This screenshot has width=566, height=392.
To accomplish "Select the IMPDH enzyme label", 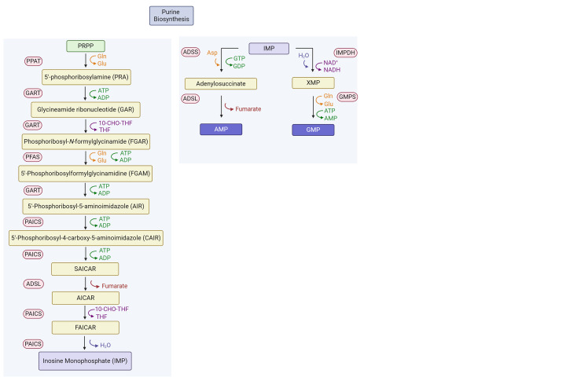I will [x=346, y=53].
